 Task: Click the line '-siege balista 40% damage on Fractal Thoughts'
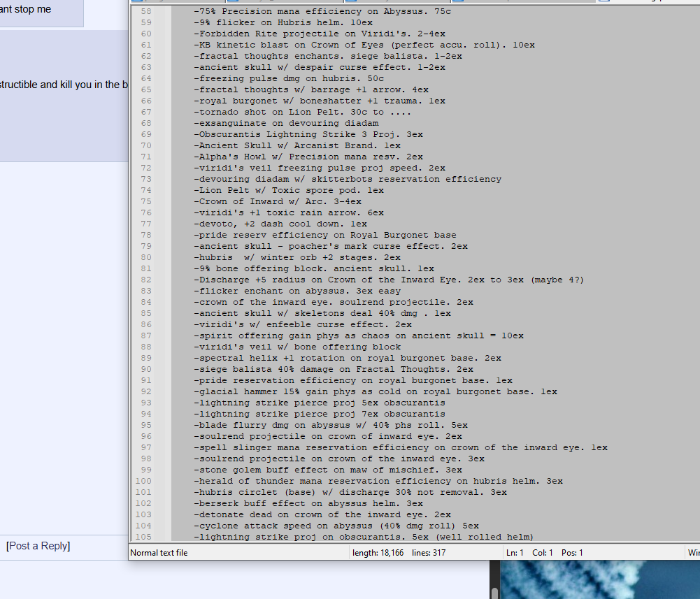click(334, 369)
